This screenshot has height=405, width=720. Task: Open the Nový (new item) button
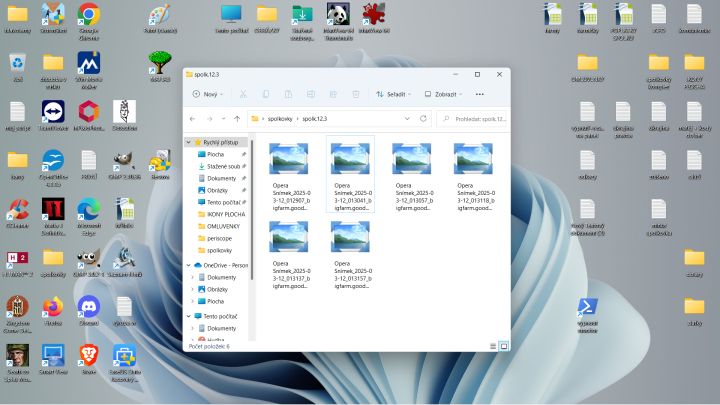click(208, 94)
